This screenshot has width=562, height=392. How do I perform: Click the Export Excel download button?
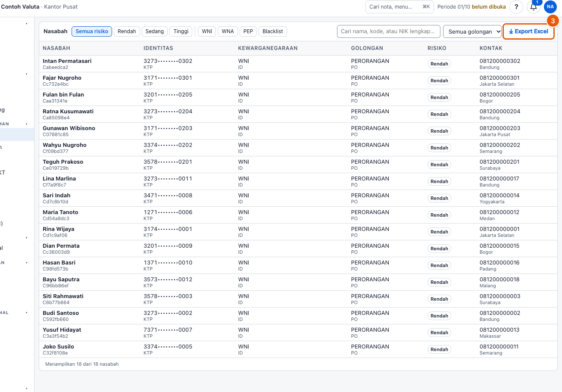528,31
